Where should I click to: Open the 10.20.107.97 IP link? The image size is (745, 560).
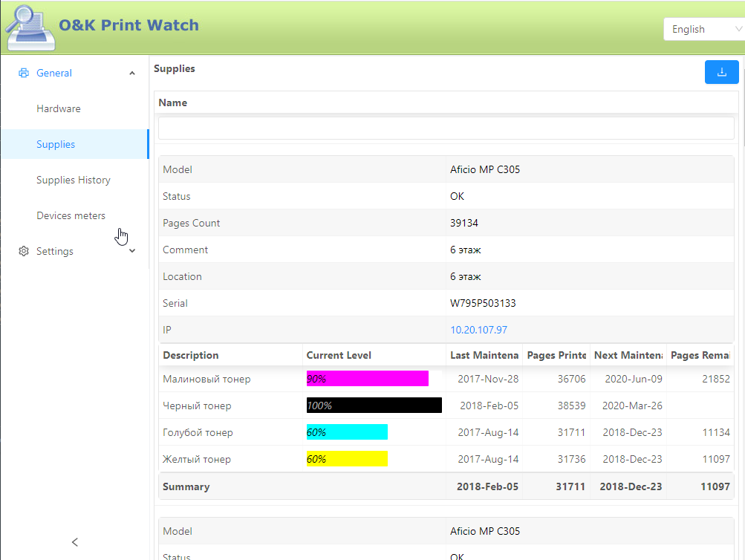[x=478, y=330]
